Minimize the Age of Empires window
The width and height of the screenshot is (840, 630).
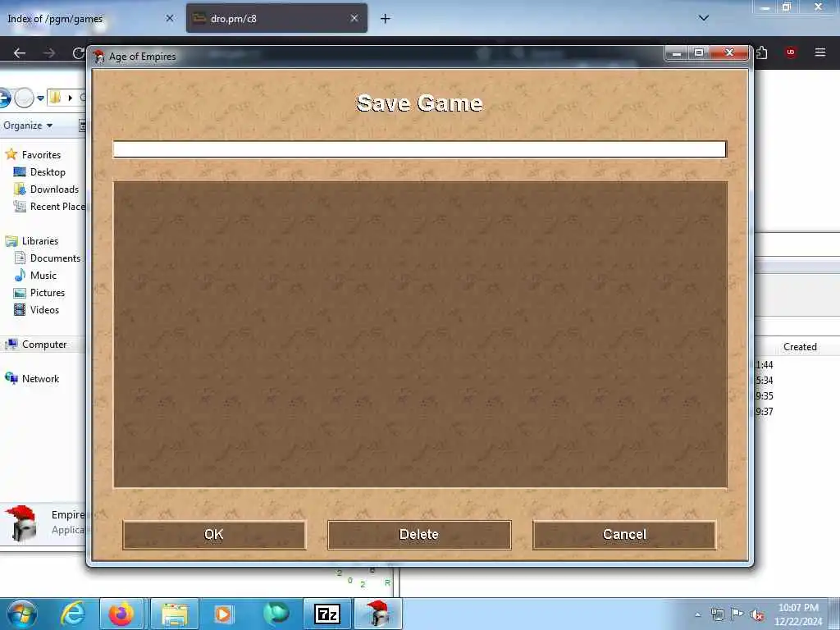(x=676, y=53)
